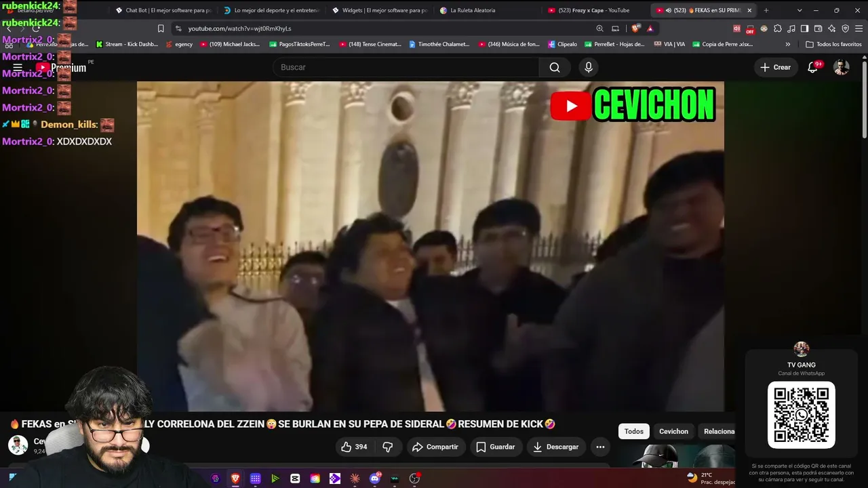
Task: Click the browser address bar URL
Action: (239, 28)
